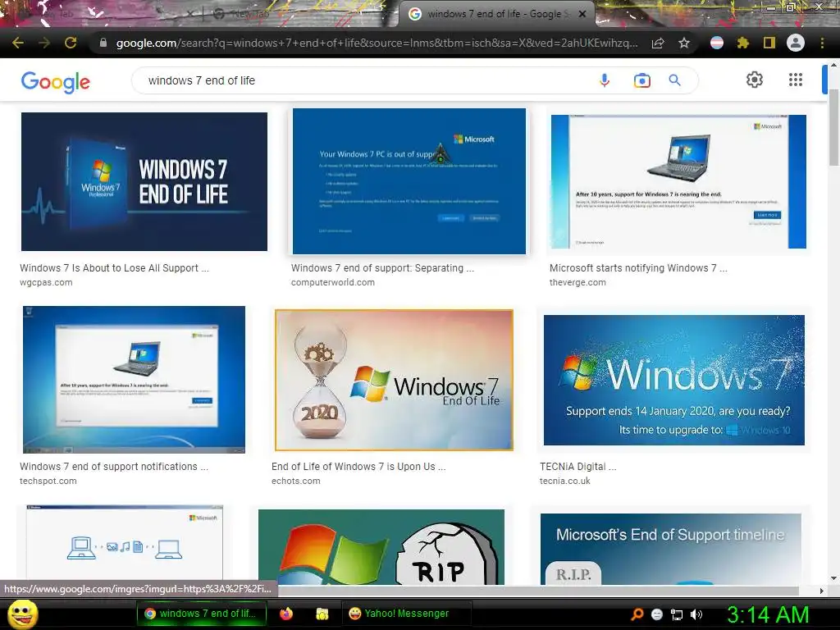
Task: Open the Chrome three-dot menu
Action: [x=822, y=43]
